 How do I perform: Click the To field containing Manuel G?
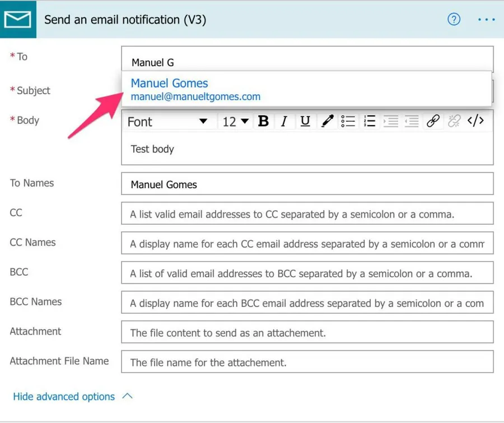point(307,59)
